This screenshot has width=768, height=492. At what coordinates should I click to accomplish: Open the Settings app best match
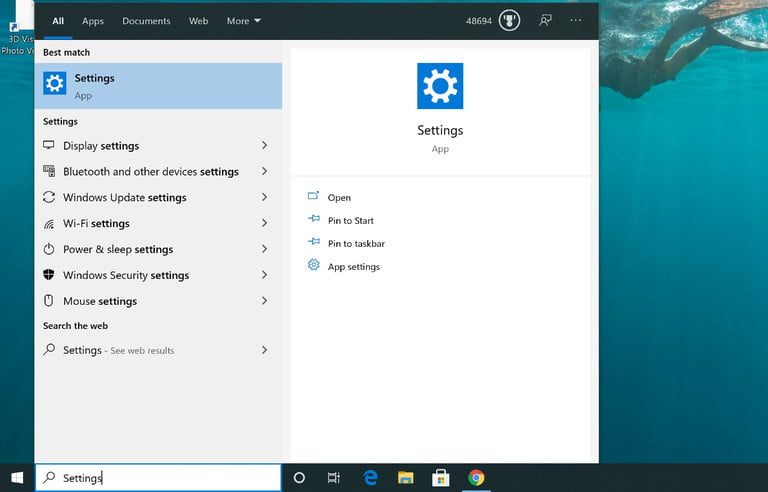[x=158, y=86]
